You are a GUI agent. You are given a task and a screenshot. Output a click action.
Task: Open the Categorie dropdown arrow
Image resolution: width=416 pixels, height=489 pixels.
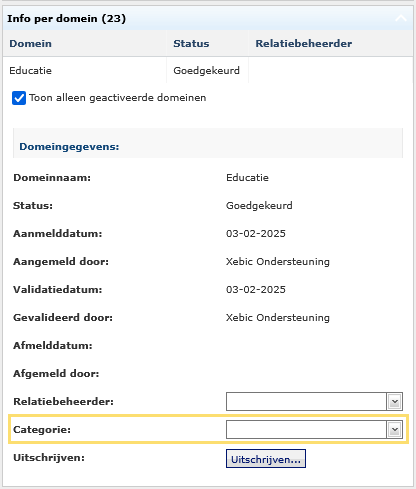[395, 430]
